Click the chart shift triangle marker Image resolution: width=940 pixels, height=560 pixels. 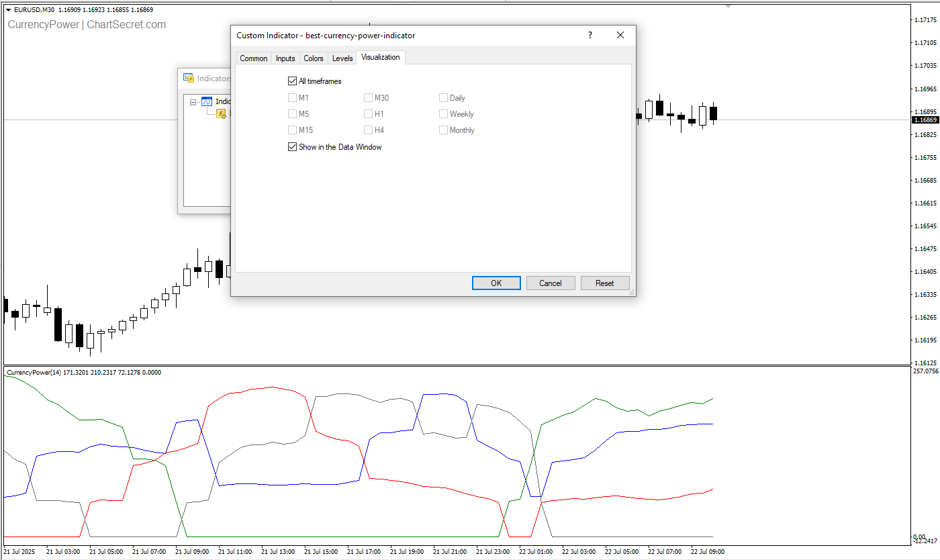[x=728, y=5]
